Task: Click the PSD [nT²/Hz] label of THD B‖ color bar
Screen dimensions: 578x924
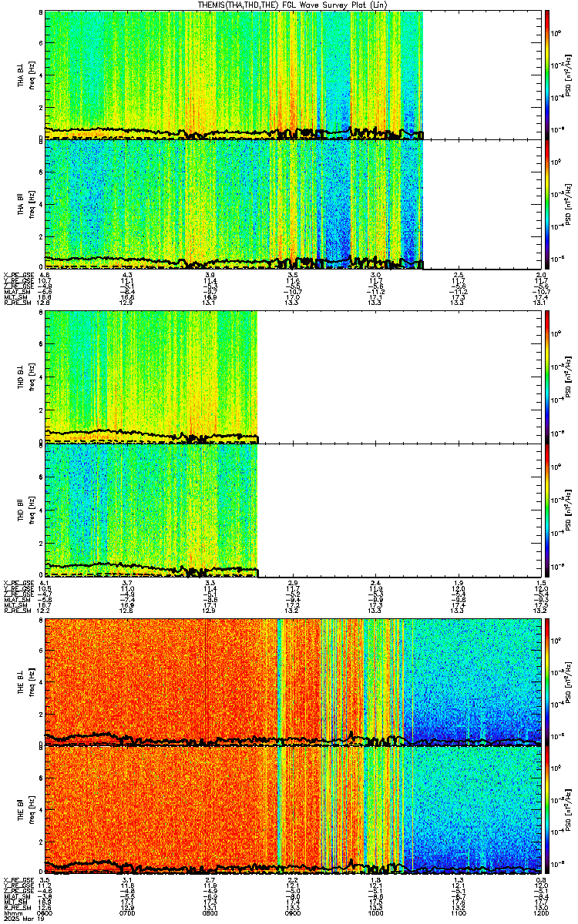Action: coord(569,509)
